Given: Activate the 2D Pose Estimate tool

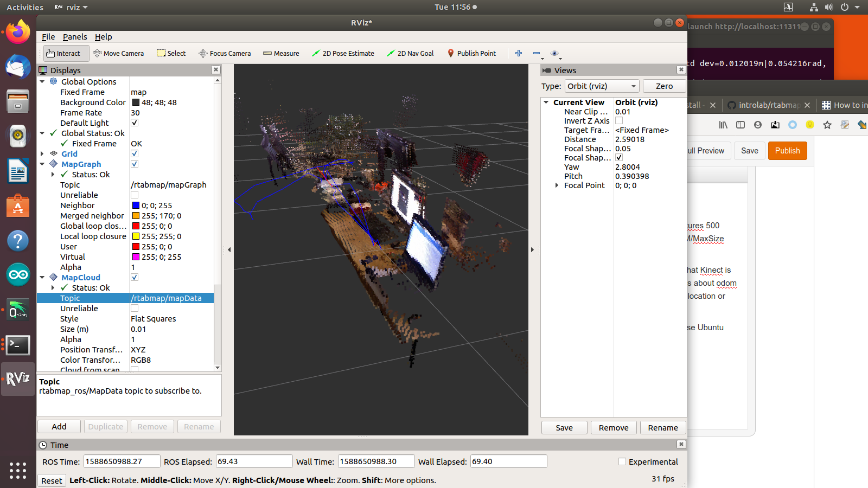Looking at the screenshot, I should coord(343,53).
